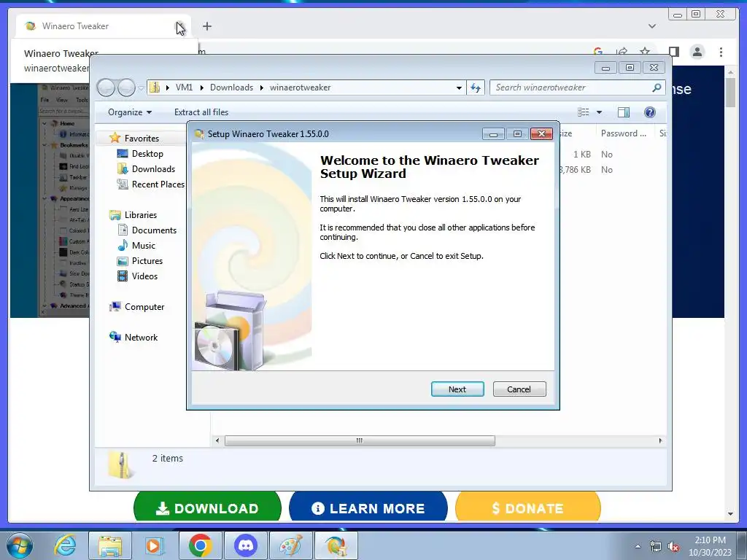Viewport: 747px width, 560px height.
Task: Select Recent Places in the sidebar
Action: (x=158, y=184)
